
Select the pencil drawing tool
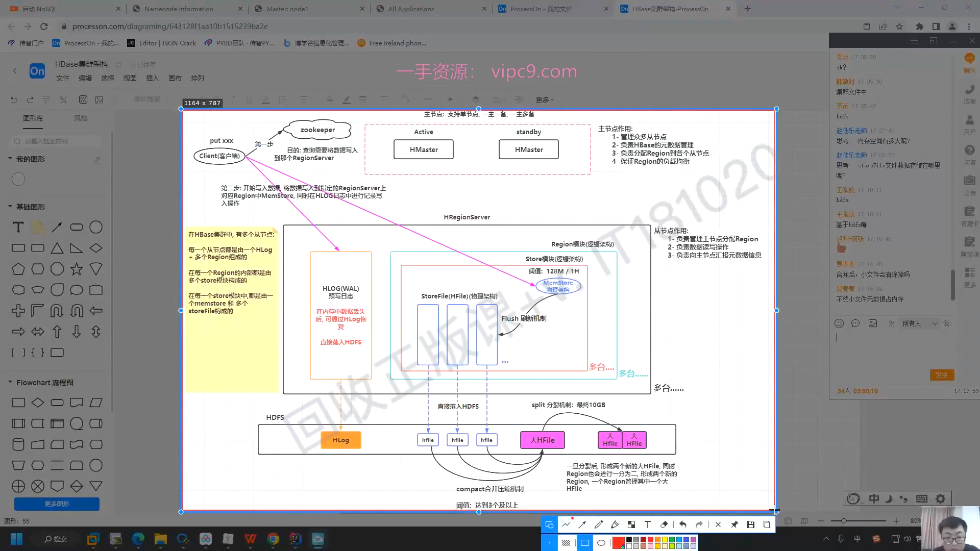point(599,524)
